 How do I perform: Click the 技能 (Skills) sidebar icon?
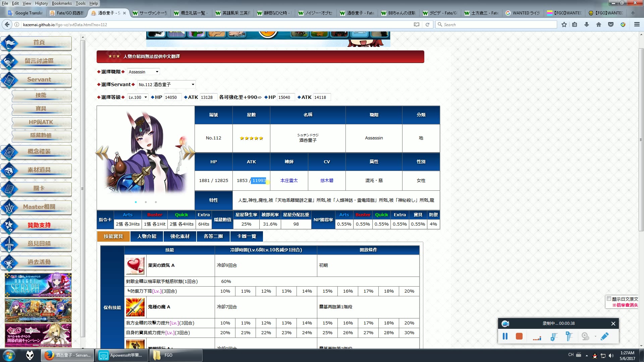point(41,95)
